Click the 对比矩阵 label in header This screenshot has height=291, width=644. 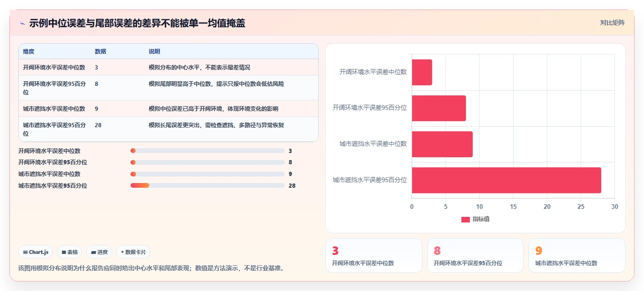(612, 23)
